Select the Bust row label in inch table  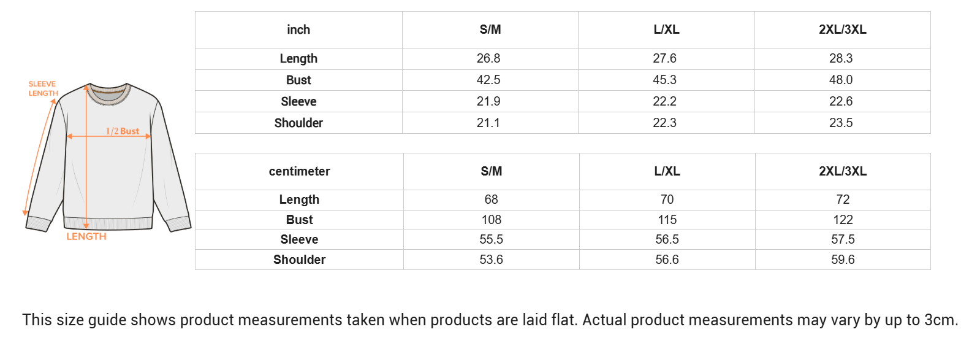pos(298,80)
